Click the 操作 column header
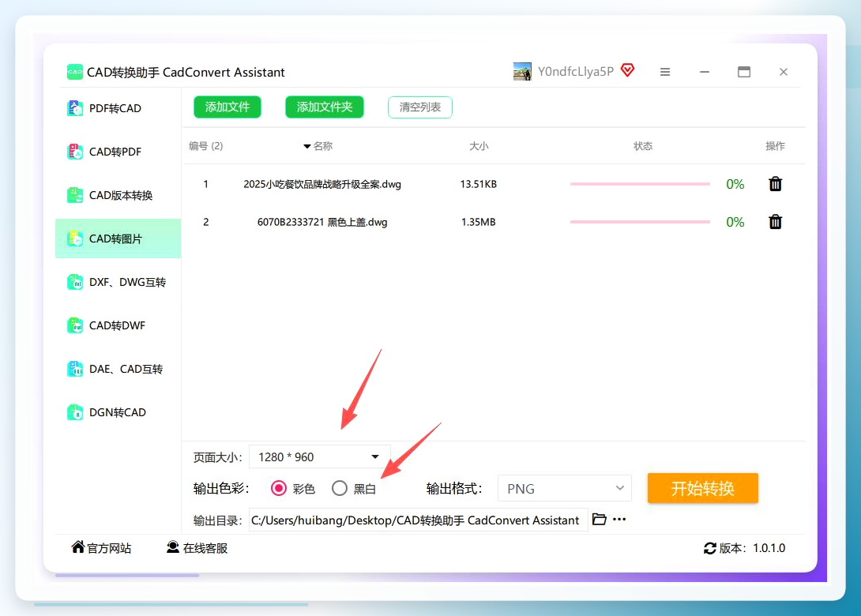 click(776, 146)
